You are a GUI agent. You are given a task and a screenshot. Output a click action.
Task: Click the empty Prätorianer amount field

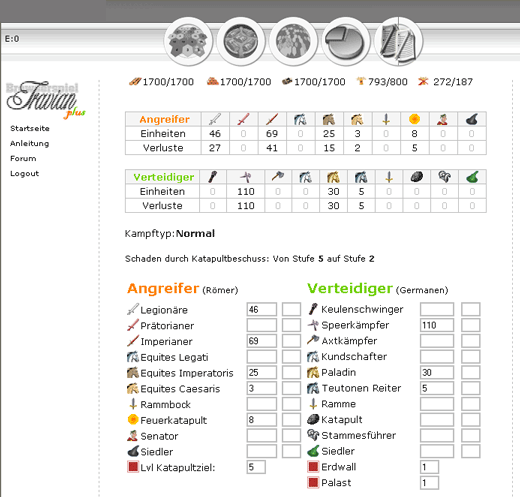pos(262,325)
